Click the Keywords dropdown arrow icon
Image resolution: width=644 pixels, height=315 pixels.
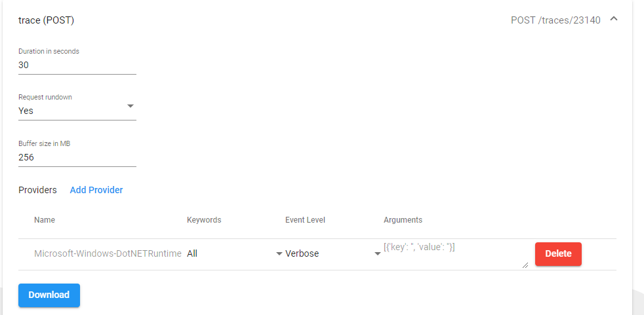[279, 254]
